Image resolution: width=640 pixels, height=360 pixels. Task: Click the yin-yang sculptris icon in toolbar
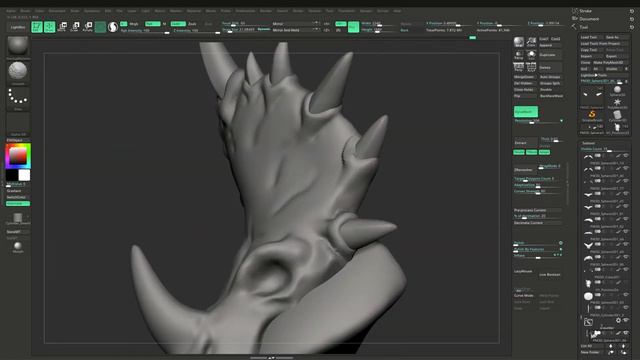point(113,27)
